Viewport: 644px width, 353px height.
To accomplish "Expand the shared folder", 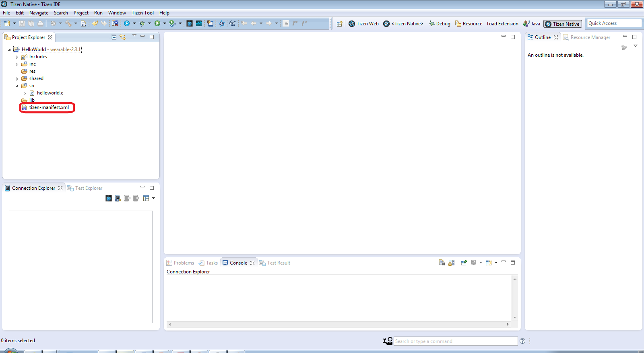I will 17,79.
